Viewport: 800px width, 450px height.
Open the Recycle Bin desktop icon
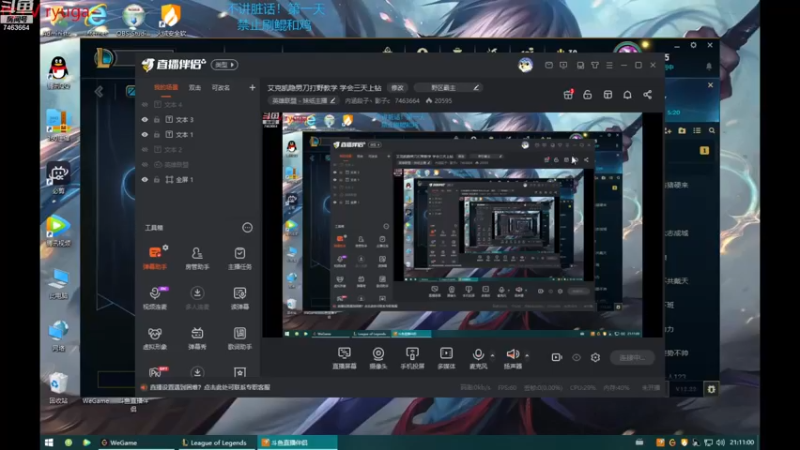coord(58,388)
